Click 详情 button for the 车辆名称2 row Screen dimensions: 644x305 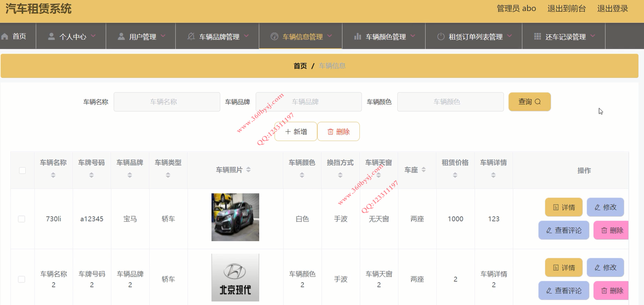point(564,268)
